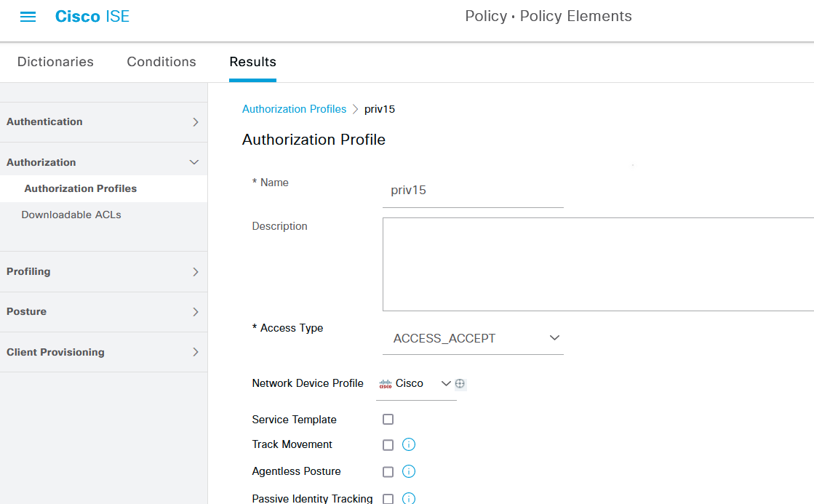Expand the Posture section chevron
Image resolution: width=814 pixels, height=504 pixels.
click(195, 312)
